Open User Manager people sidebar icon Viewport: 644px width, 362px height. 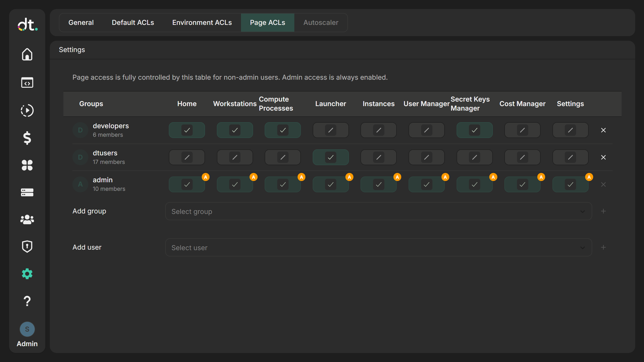click(x=27, y=219)
